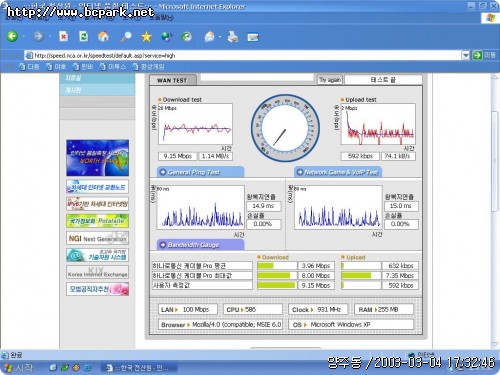Screen dimensions: 500x375
Task: Print the page with the printer icon
Action: coord(233,37)
